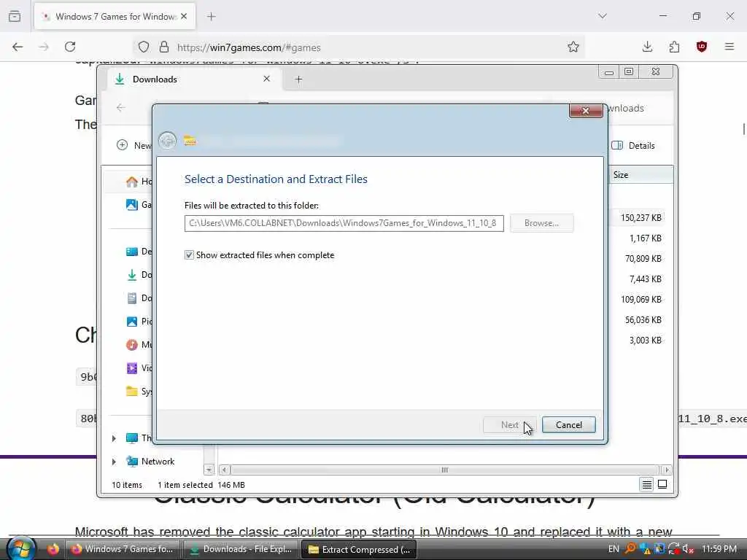747x560 pixels.
Task: Open the yellow folder below Videos in sidebar
Action: 132,392
